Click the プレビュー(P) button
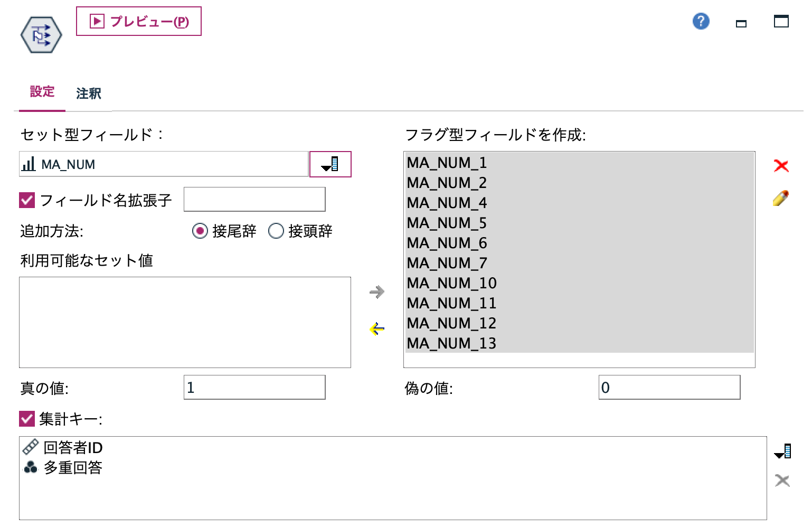The image size is (812, 527). pyautogui.click(x=139, y=22)
